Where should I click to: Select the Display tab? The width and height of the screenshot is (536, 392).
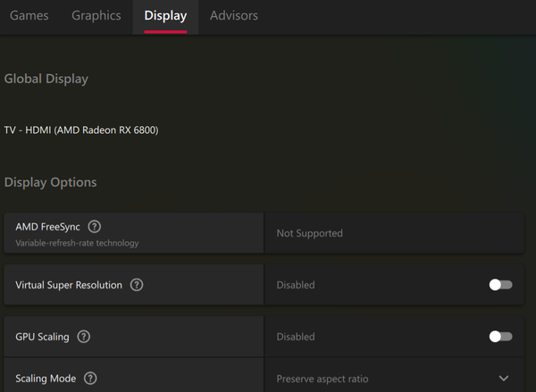(x=165, y=16)
